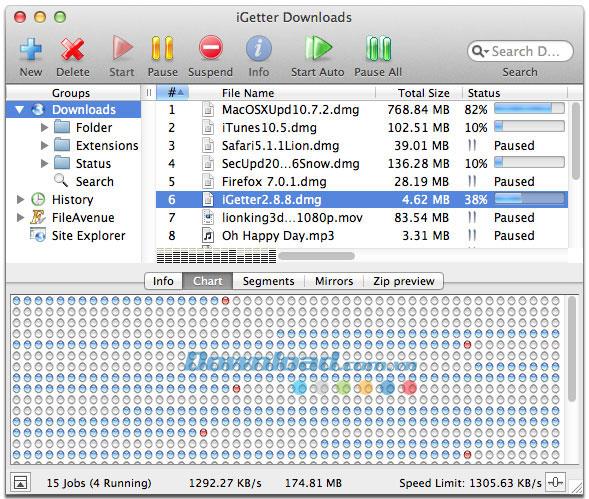The image size is (589, 499).
Task: Open the Segments tab
Action: pos(269,281)
